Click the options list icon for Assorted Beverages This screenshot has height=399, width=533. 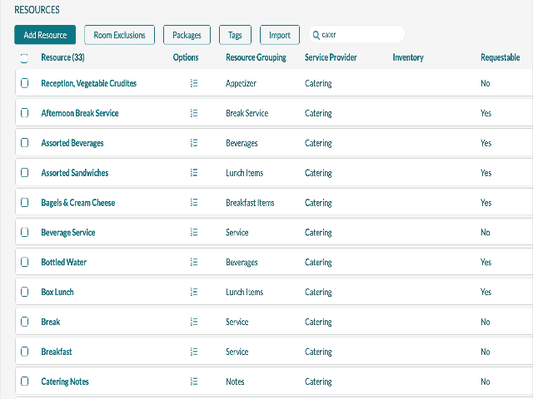coord(194,143)
